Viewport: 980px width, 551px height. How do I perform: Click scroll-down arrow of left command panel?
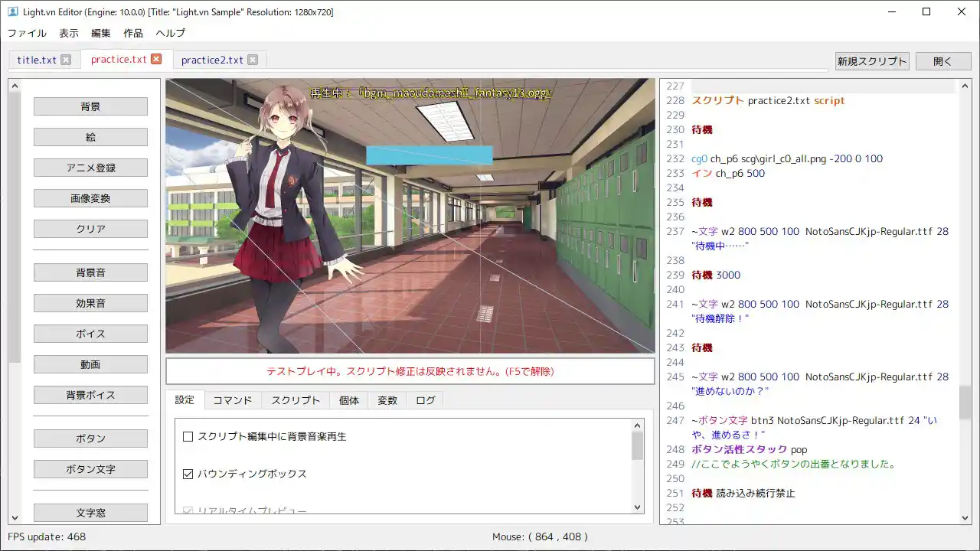pos(15,517)
